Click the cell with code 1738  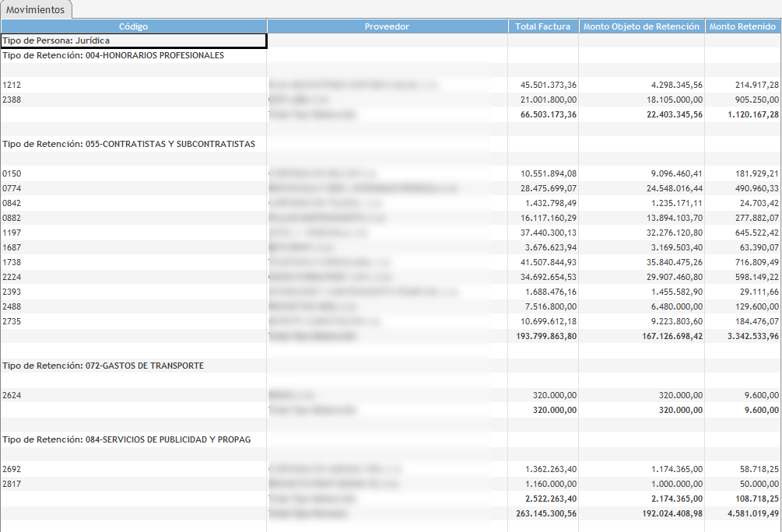coord(12,262)
